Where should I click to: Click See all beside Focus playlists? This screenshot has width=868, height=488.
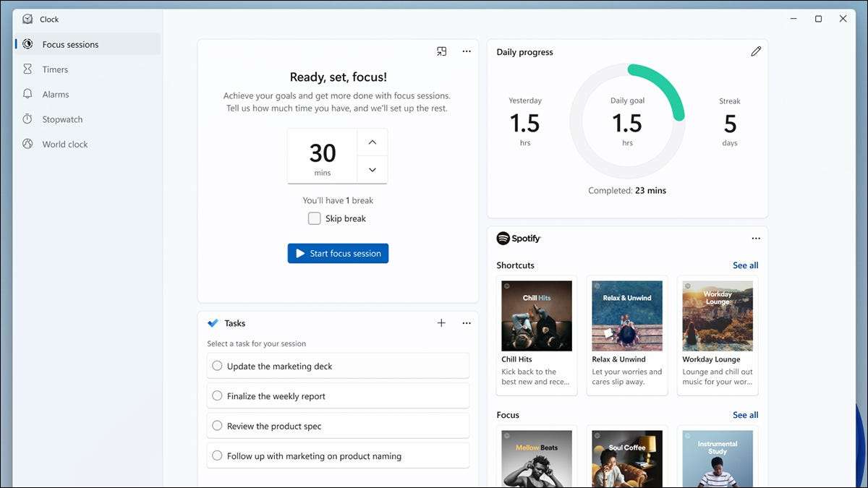click(x=745, y=415)
